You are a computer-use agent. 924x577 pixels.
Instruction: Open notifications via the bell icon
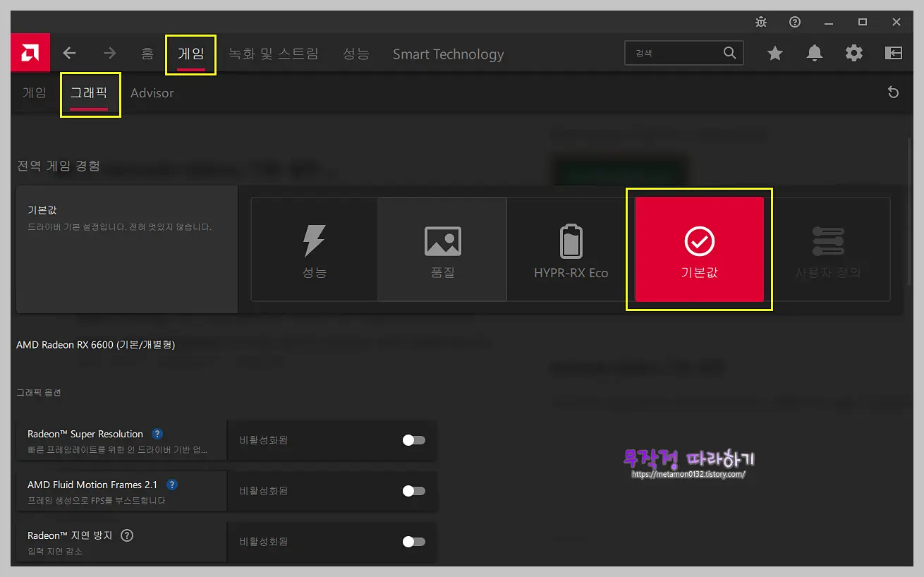815,53
